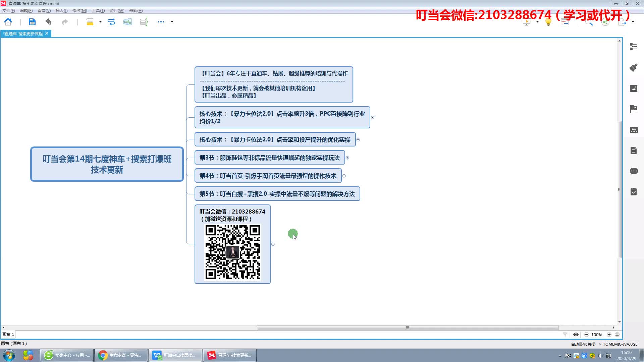Image resolution: width=644 pixels, height=362 pixels.
Task: Zoom out with the minus button
Action: coord(587,335)
